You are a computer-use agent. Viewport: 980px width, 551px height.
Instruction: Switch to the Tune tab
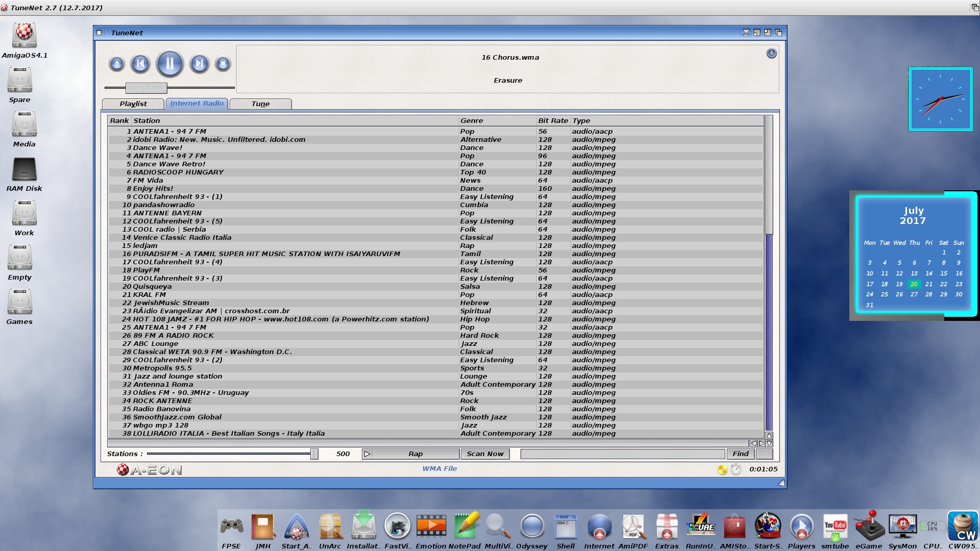260,104
